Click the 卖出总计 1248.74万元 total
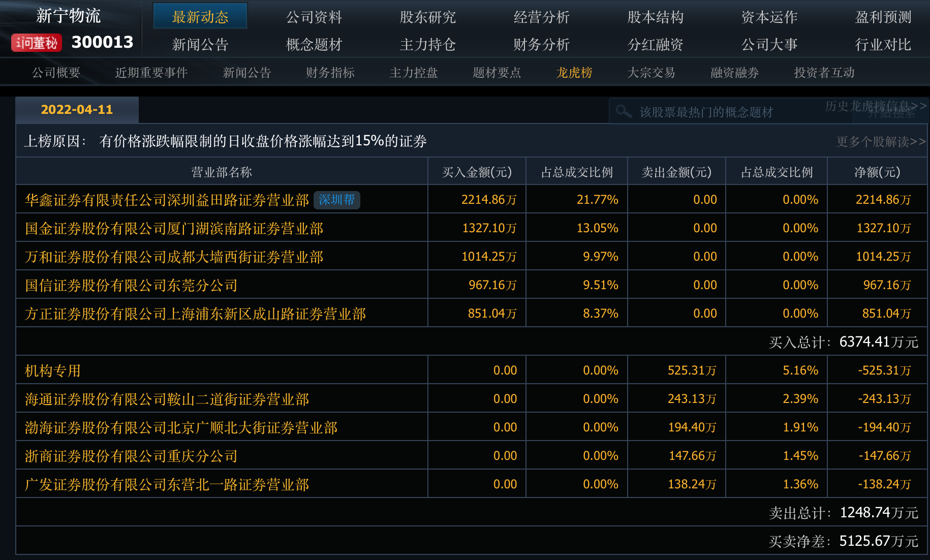 (844, 513)
